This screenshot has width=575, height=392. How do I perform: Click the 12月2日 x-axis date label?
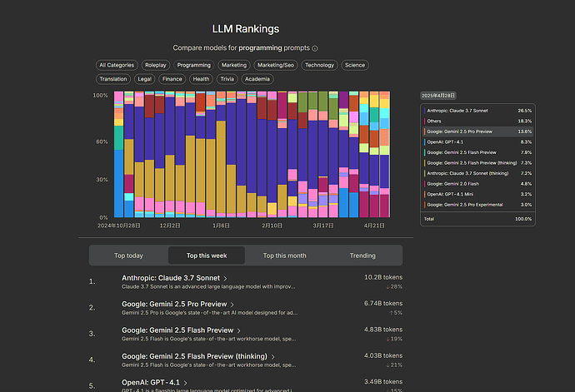click(170, 226)
